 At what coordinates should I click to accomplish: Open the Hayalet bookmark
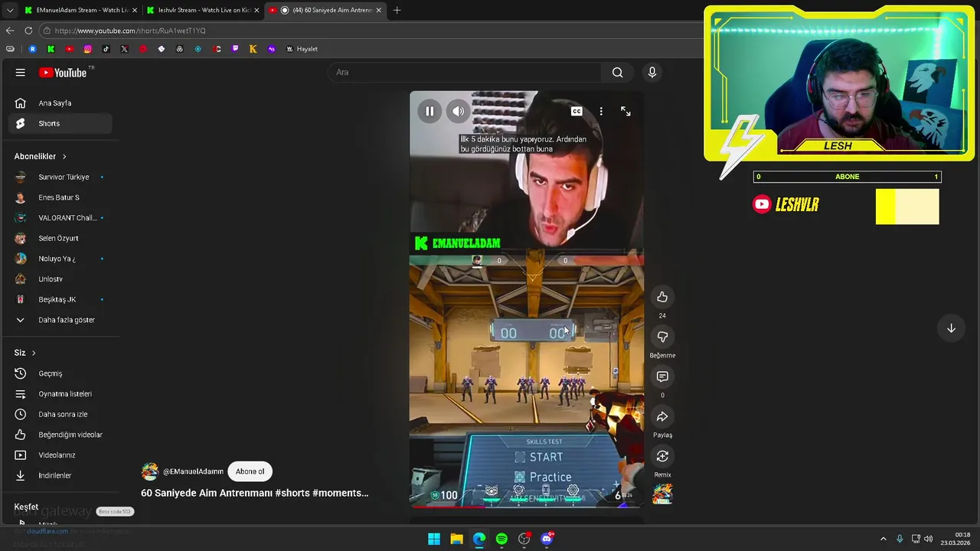point(302,49)
